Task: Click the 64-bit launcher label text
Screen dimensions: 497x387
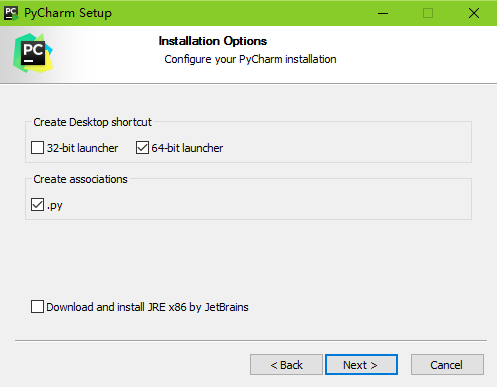Action: pyautogui.click(x=187, y=148)
